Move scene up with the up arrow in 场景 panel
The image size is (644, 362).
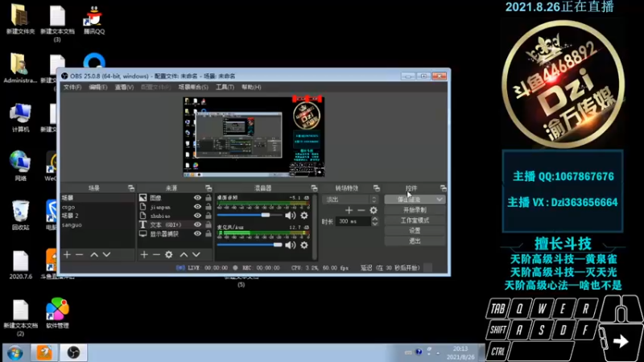[x=94, y=254]
